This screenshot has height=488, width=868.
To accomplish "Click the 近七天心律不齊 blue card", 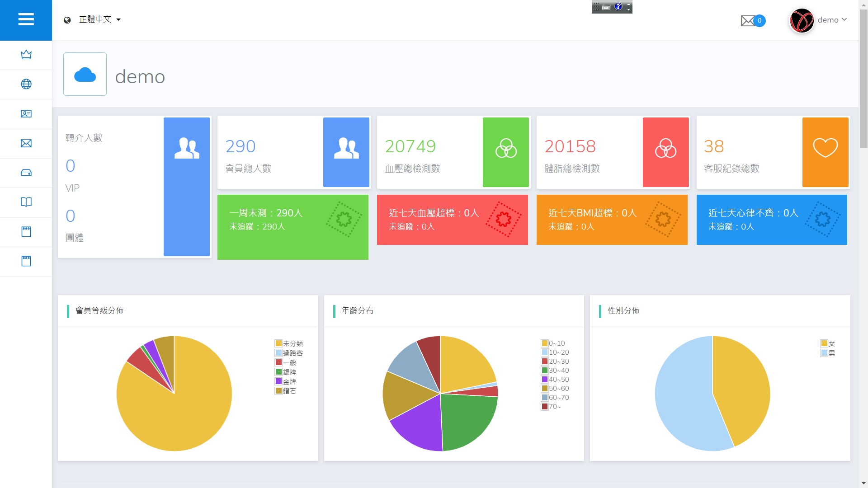I will click(x=771, y=220).
